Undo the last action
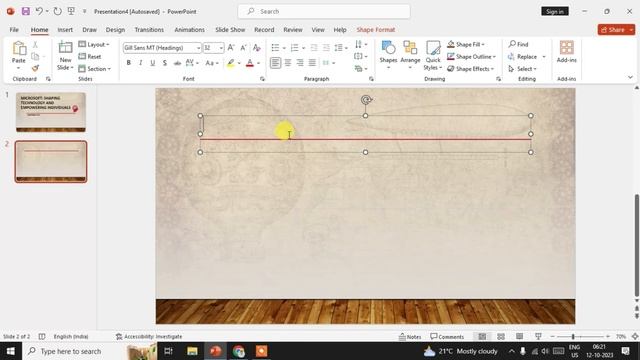Image resolution: width=640 pixels, height=360 pixels. pos(39,11)
